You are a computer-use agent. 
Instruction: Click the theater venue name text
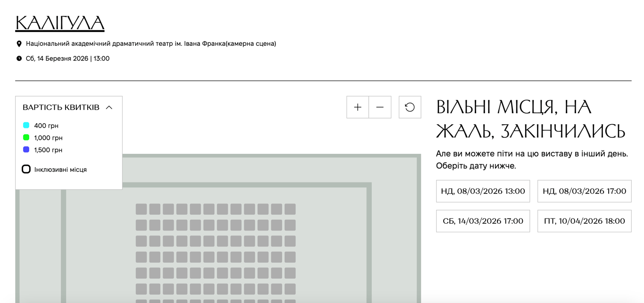click(x=151, y=43)
